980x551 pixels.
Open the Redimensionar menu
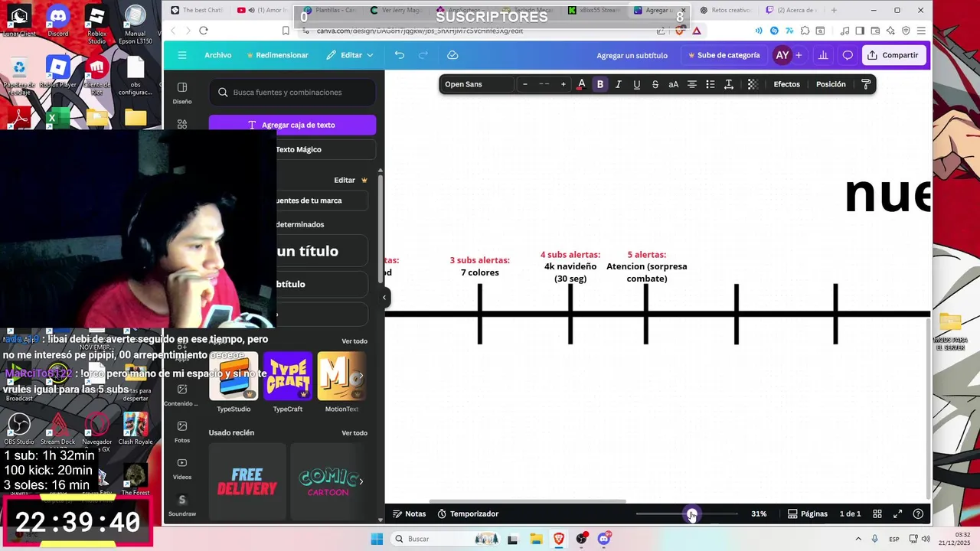(x=277, y=55)
